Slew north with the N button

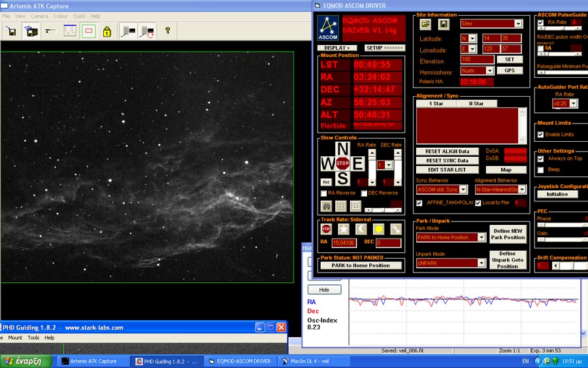[343, 149]
